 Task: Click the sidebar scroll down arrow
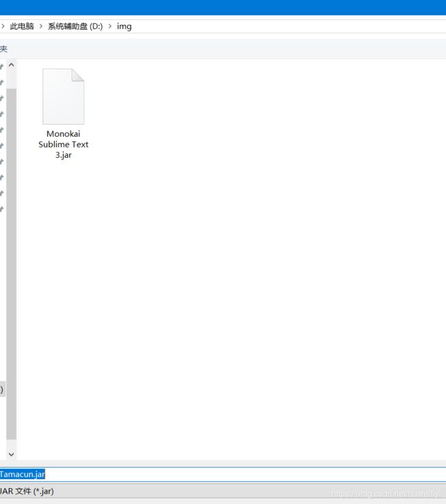(x=11, y=454)
